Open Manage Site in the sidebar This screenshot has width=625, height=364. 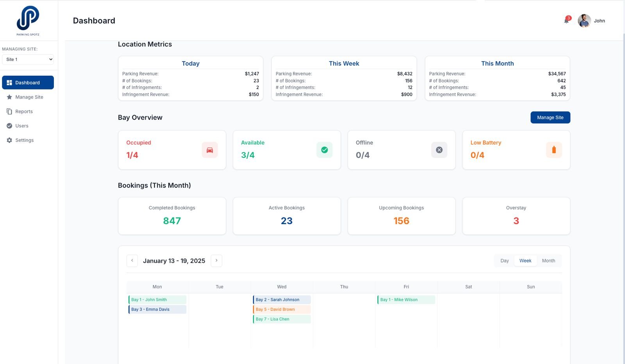point(28,97)
